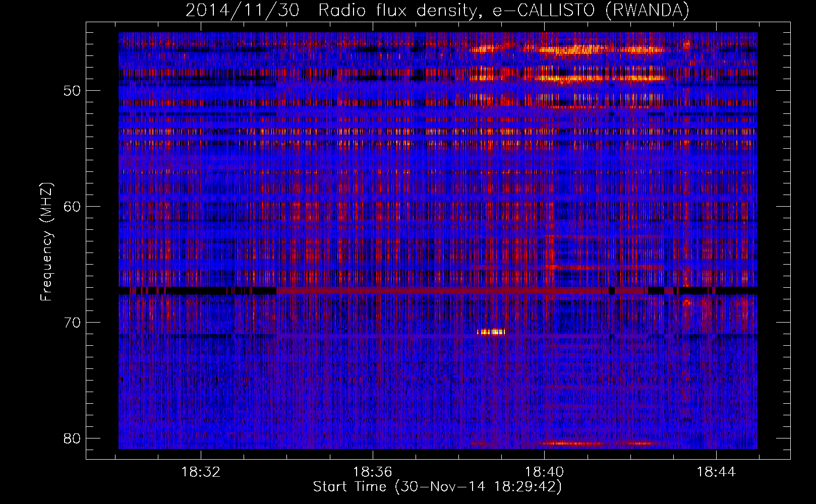Click the bright yellow burst near 71 MHz
Image resolution: width=816 pixels, height=504 pixels.
491,332
